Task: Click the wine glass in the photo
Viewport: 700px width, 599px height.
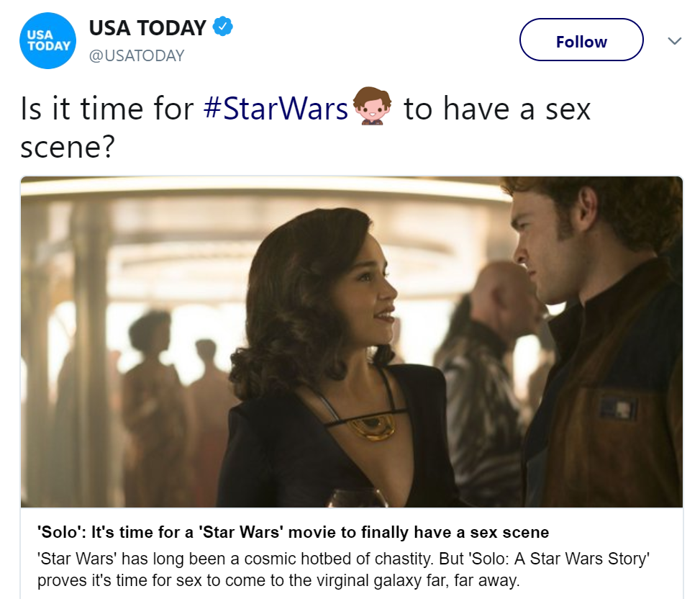Action: pos(358,497)
